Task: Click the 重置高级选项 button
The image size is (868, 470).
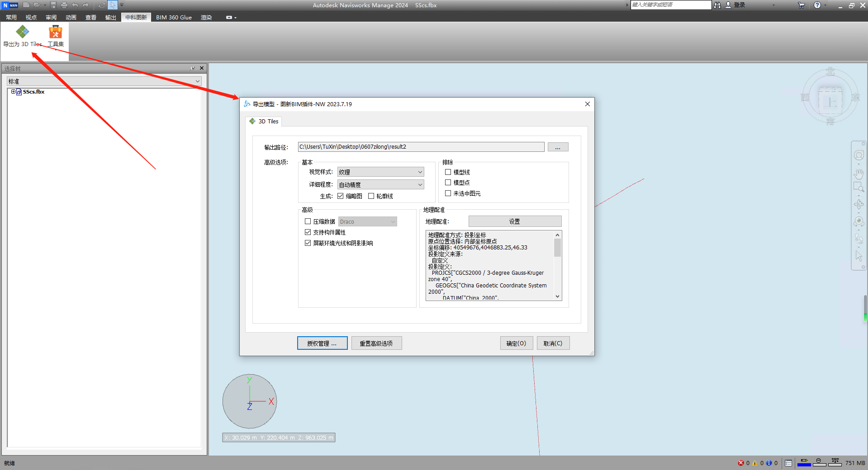Action: [x=376, y=343]
